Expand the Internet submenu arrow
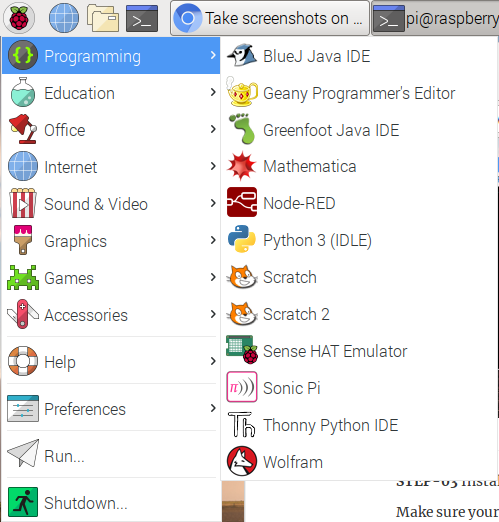The height and width of the screenshot is (522, 499). coord(213,166)
